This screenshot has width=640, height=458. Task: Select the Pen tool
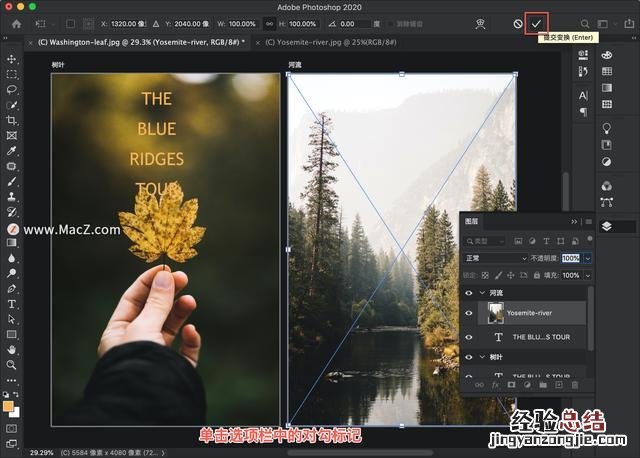tap(11, 289)
